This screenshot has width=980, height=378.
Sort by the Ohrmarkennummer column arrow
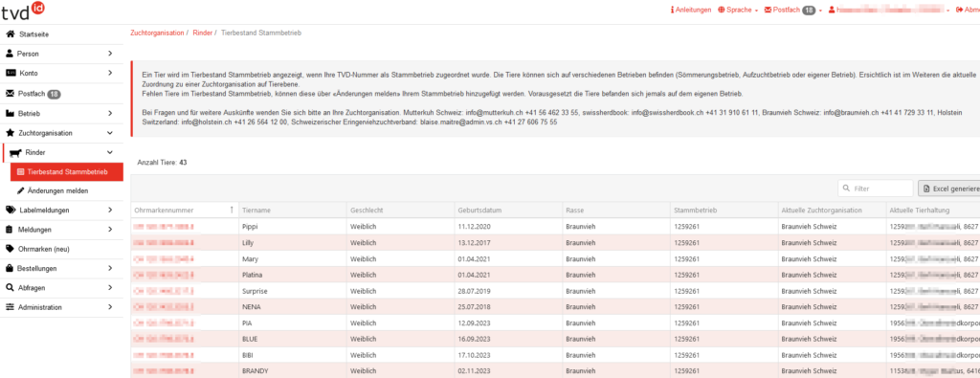tap(233, 210)
